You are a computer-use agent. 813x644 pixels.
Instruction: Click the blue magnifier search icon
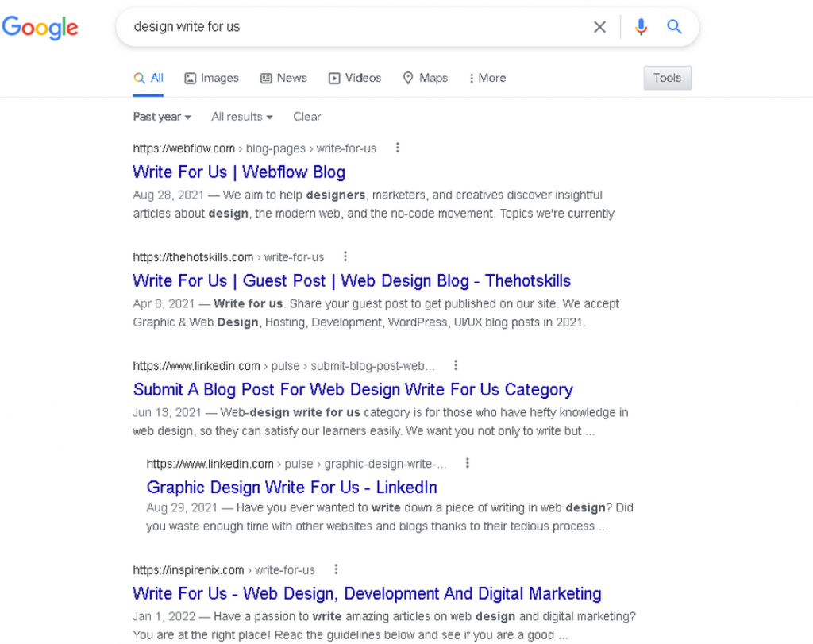[674, 27]
